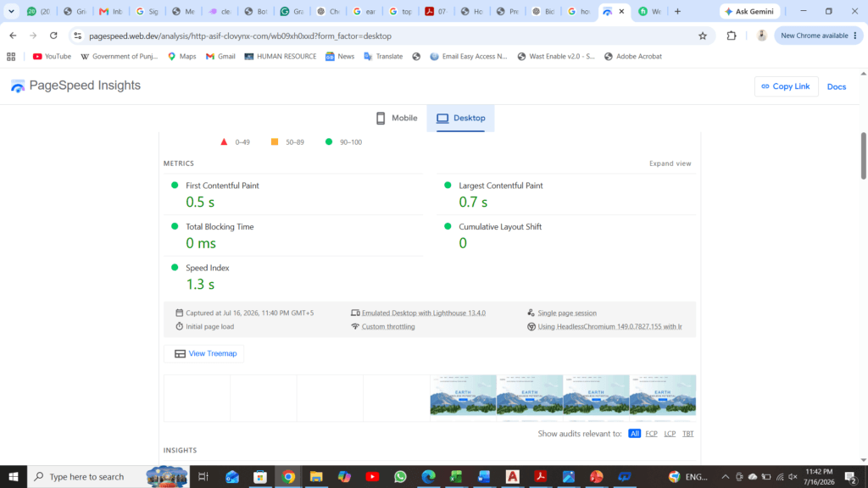Open the tab search dropdown arrow
This screenshot has width=868, height=488.
coord(11,11)
